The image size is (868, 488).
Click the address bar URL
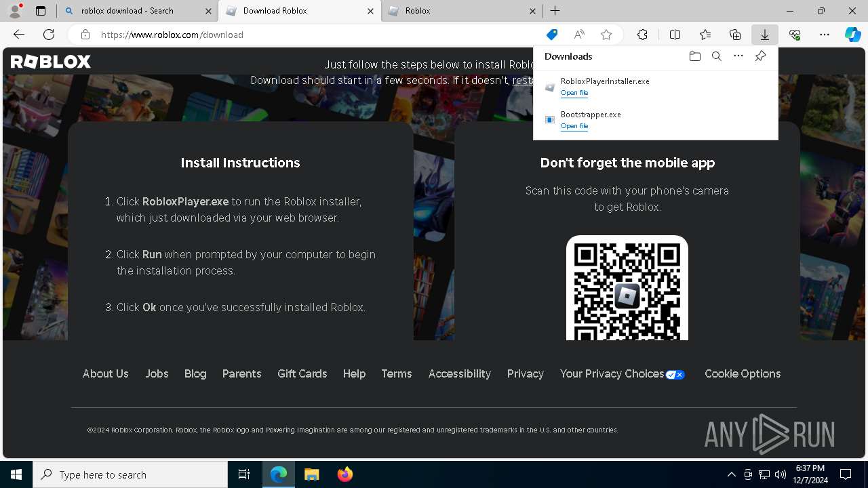tap(172, 35)
